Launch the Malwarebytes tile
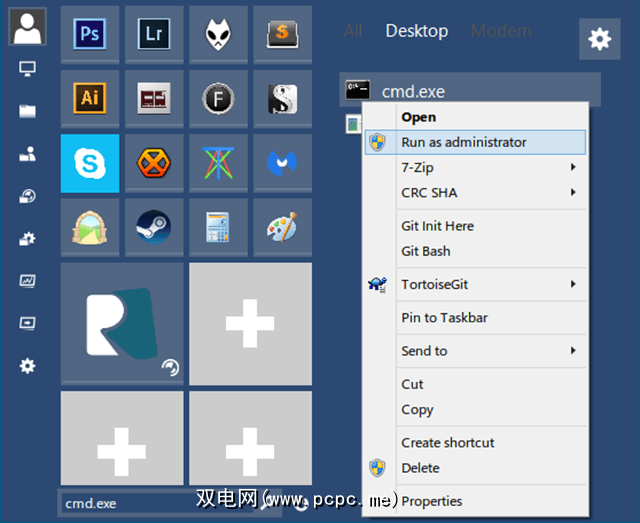This screenshot has height=523, width=640. [x=282, y=163]
